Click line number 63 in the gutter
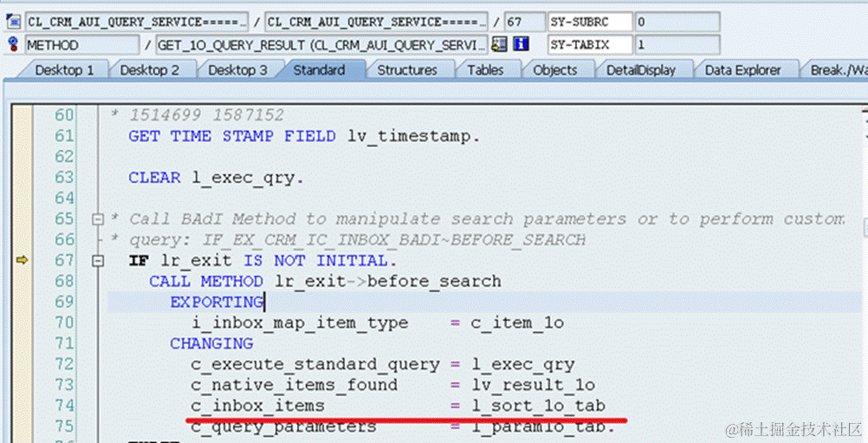868x443 pixels. coord(64,177)
